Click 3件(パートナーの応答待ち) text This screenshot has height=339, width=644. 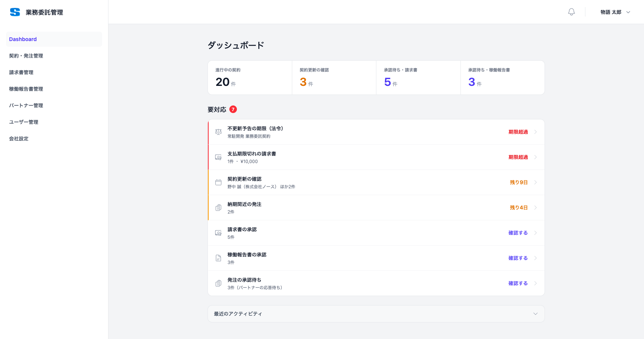pyautogui.click(x=255, y=288)
